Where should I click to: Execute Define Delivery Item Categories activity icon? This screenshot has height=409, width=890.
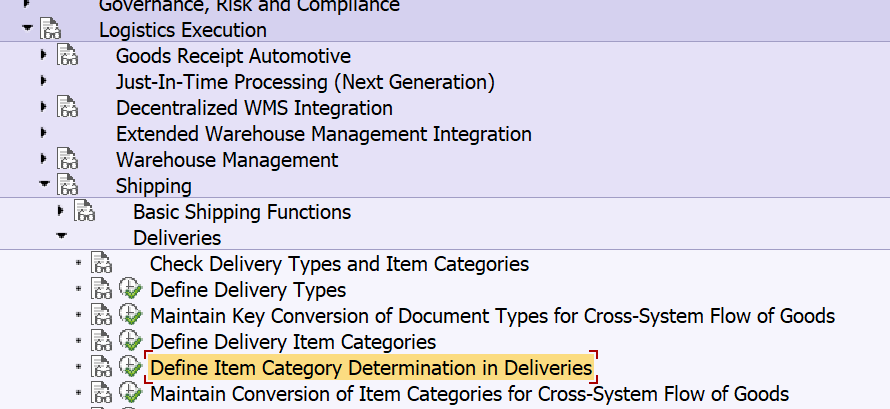point(130,342)
